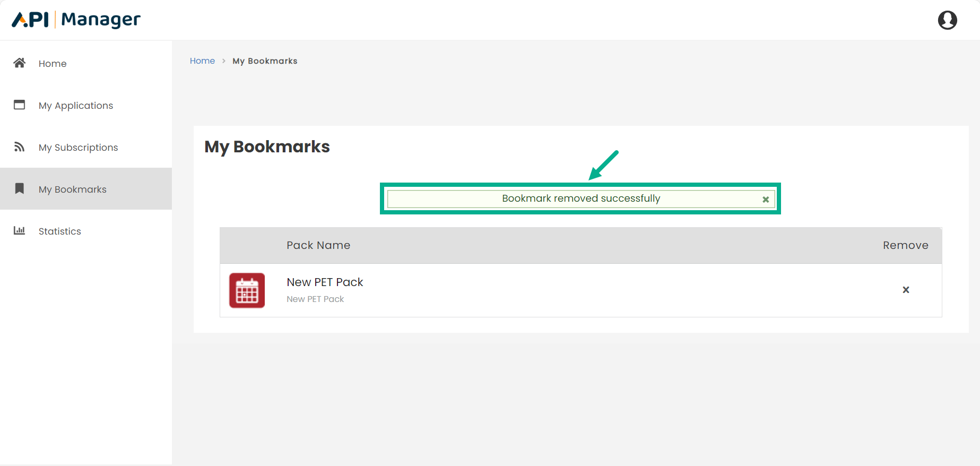Screen dimensions: 980x466
Task: Open My Subscriptions from the sidebar
Action: pyautogui.click(x=78, y=147)
